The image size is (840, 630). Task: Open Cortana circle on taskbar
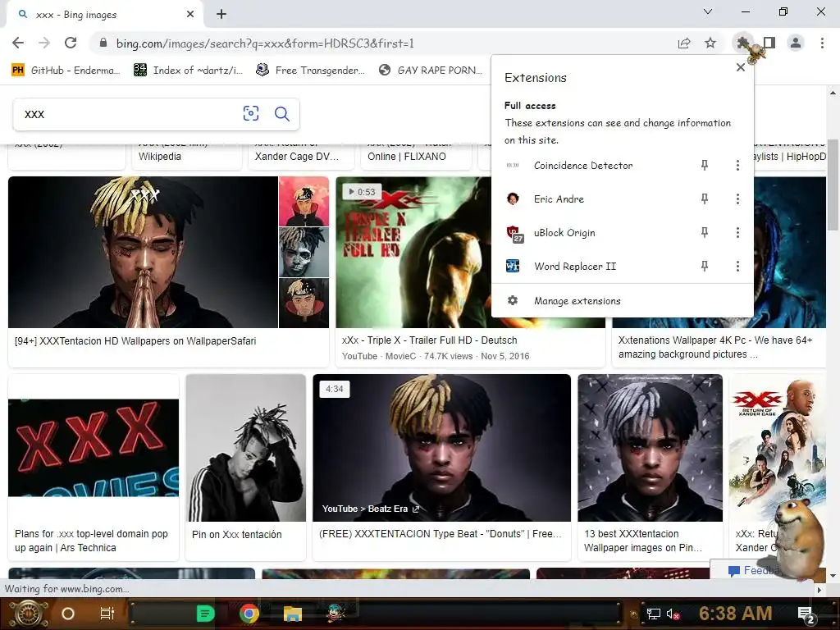(68, 614)
